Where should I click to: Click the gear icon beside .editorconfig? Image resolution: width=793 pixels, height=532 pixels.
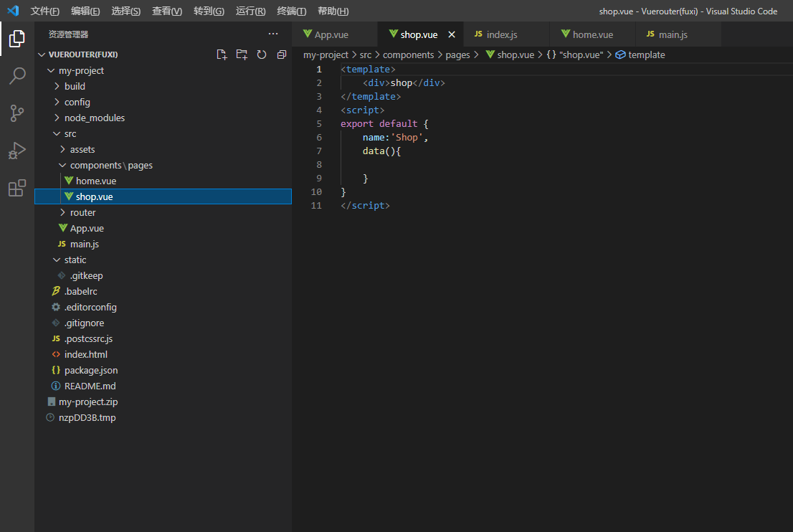click(x=56, y=307)
